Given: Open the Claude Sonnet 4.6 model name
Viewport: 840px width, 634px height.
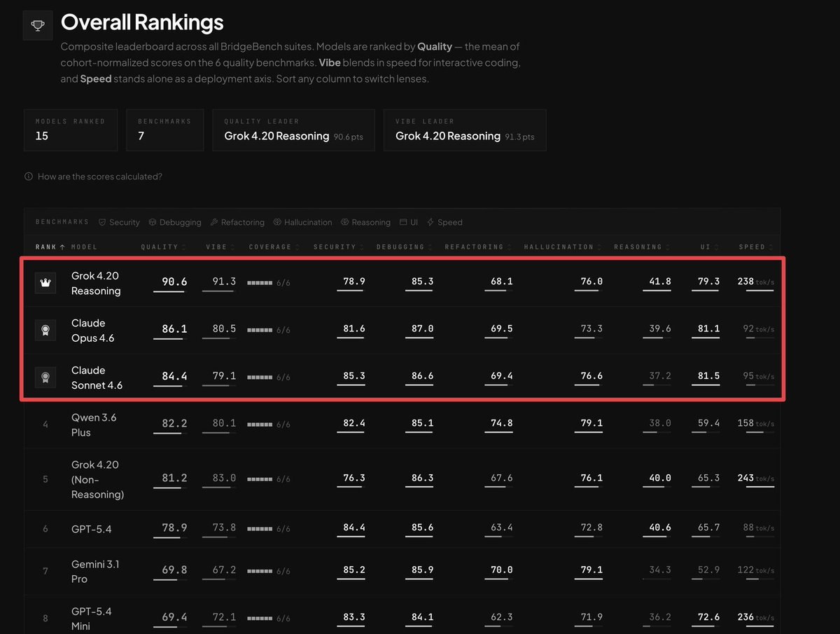Looking at the screenshot, I should point(98,378).
